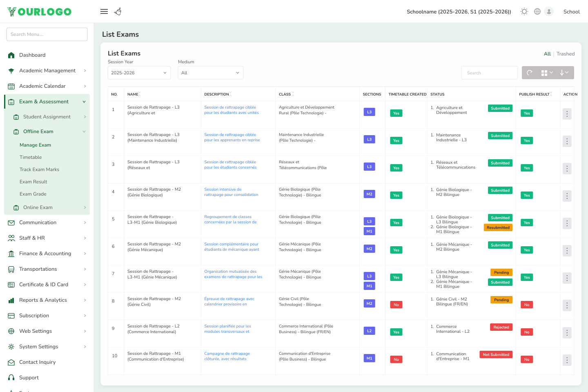588x392 pixels.
Task: Sort table by the NAME column
Action: click(134, 94)
